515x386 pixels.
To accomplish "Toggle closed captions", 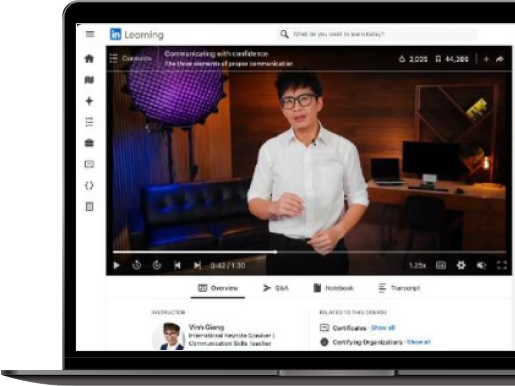I will (x=441, y=265).
